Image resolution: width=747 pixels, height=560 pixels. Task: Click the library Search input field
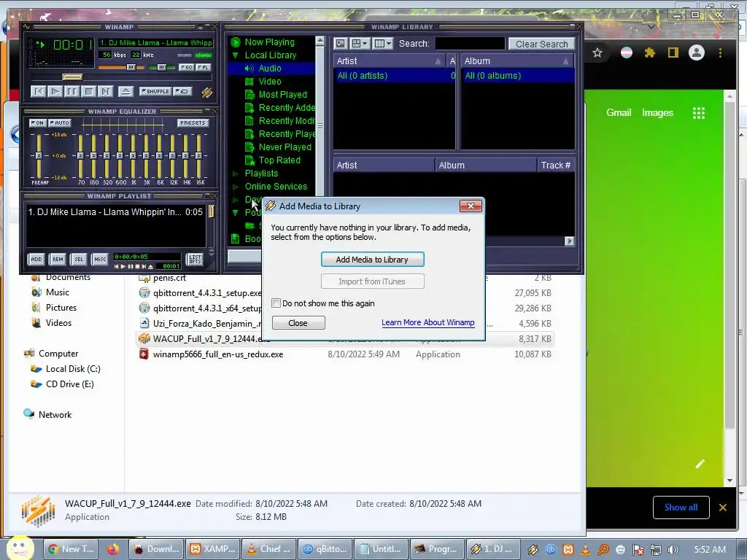pos(470,44)
